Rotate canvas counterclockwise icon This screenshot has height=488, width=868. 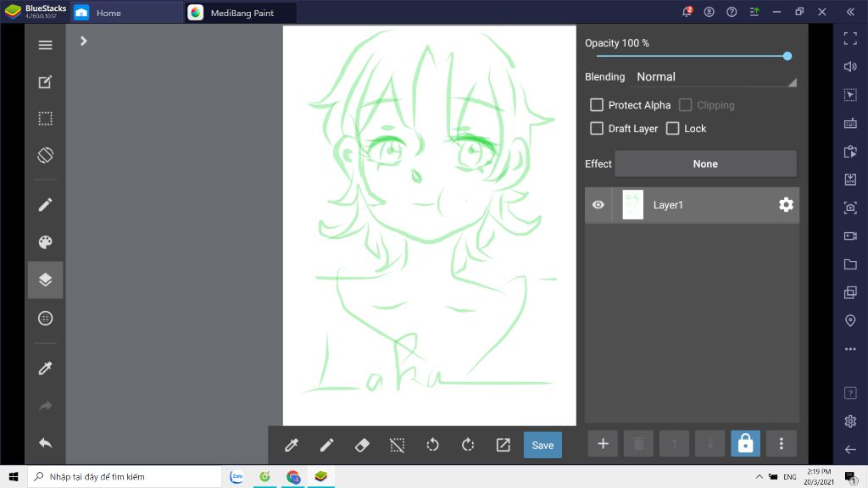432,445
